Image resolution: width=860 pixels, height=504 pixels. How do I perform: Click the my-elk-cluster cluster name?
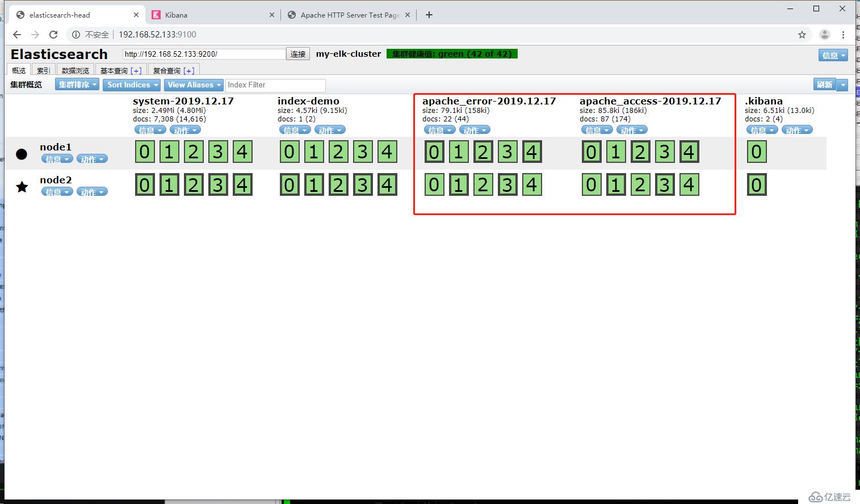pos(349,54)
